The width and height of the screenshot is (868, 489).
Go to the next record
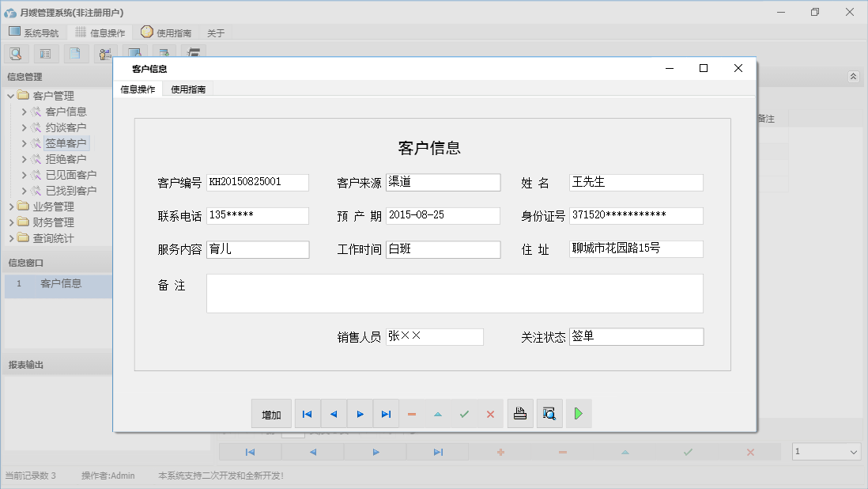[x=360, y=413]
